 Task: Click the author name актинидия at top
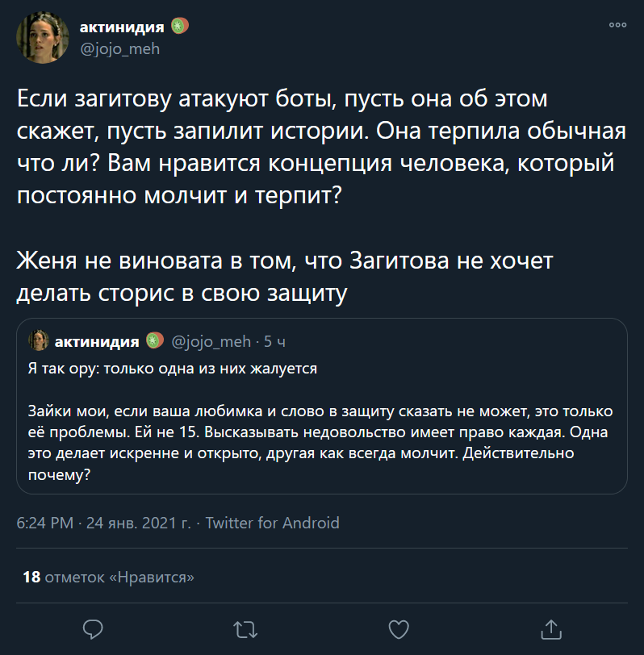click(x=122, y=27)
